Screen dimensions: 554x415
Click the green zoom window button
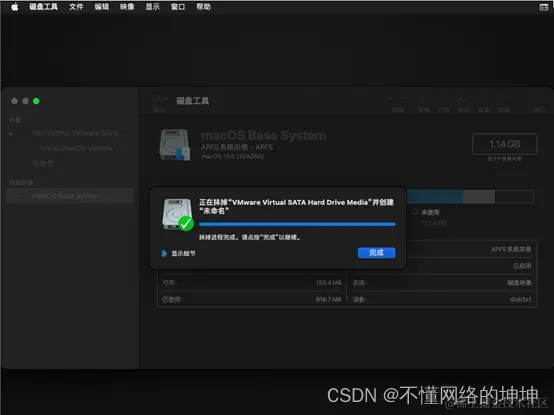click(x=36, y=101)
